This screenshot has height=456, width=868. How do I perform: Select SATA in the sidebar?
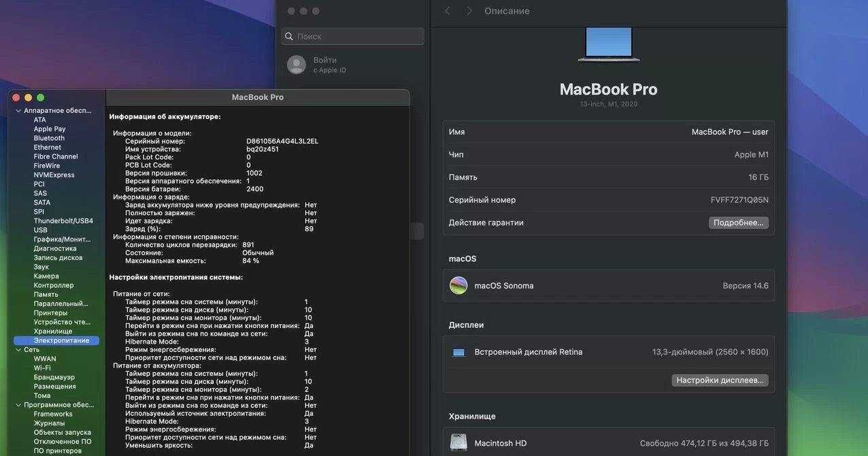coord(42,203)
